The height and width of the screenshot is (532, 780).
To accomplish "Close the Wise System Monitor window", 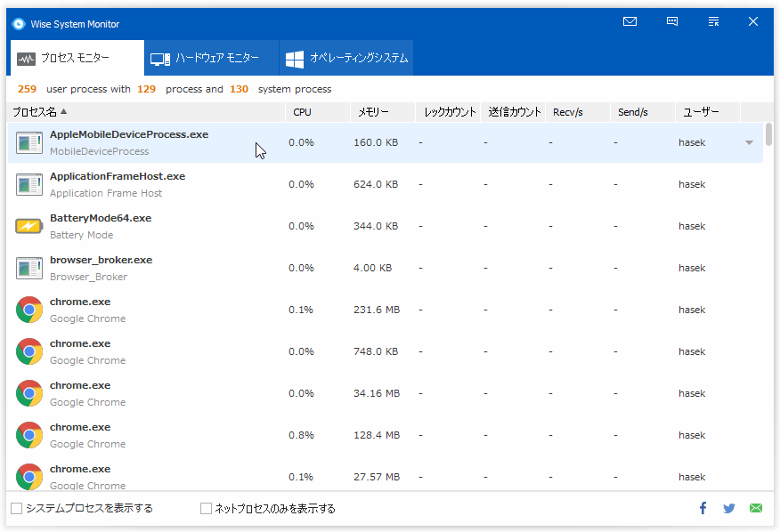I will click(x=753, y=21).
